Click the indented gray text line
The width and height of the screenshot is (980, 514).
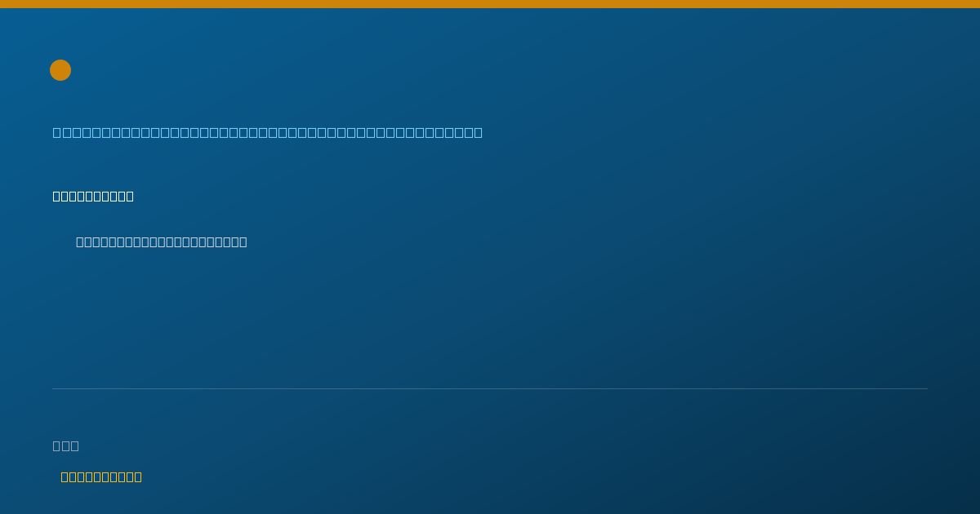(162, 241)
